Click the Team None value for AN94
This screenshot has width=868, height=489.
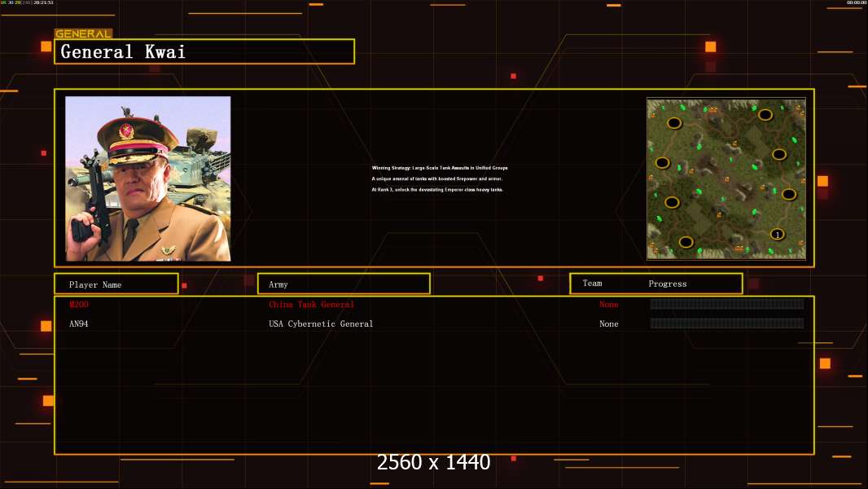[609, 324]
